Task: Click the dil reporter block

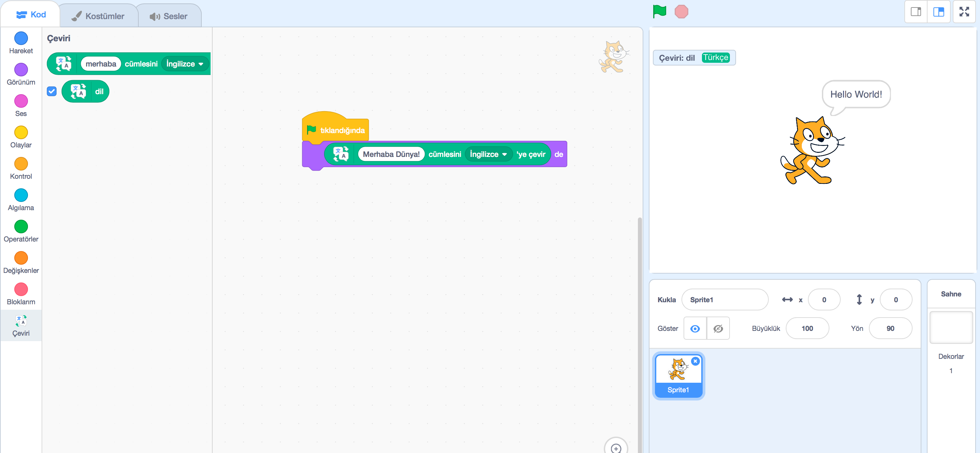Action: coord(85,91)
